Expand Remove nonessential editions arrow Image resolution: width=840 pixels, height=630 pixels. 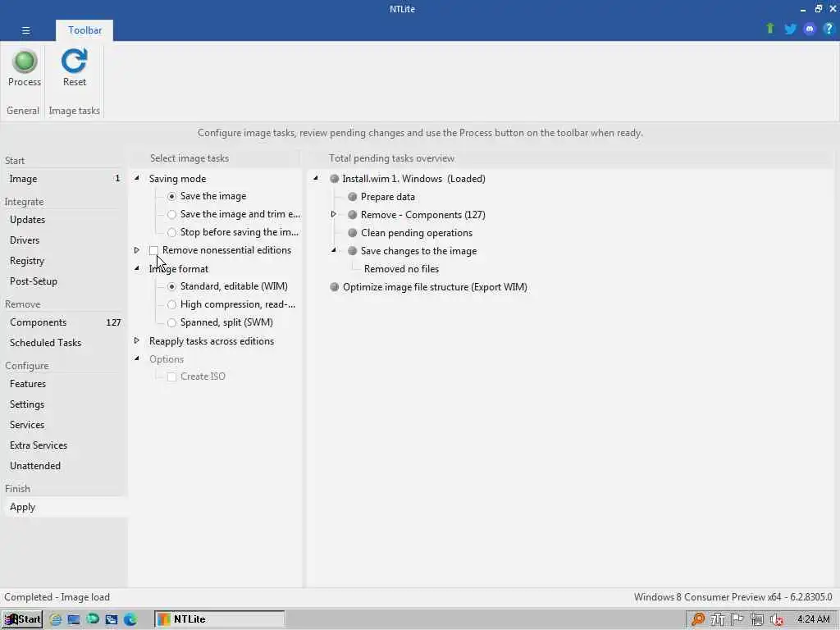pyautogui.click(x=137, y=250)
